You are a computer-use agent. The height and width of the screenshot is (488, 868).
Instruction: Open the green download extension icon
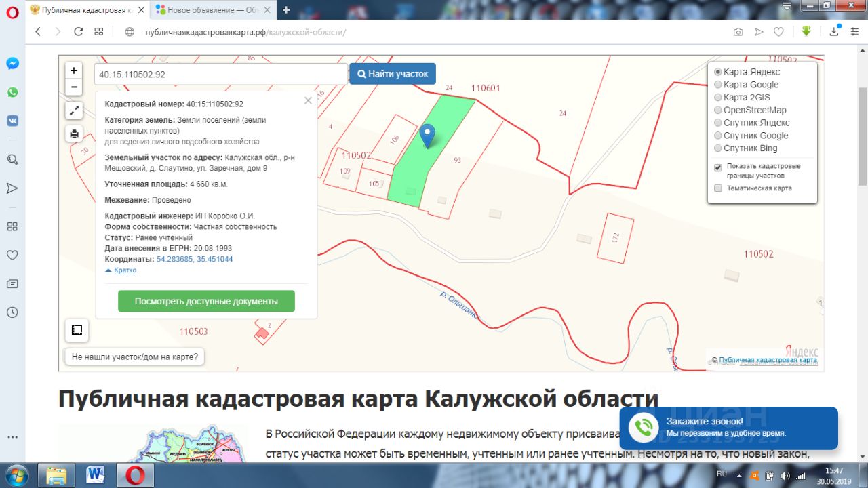[806, 31]
